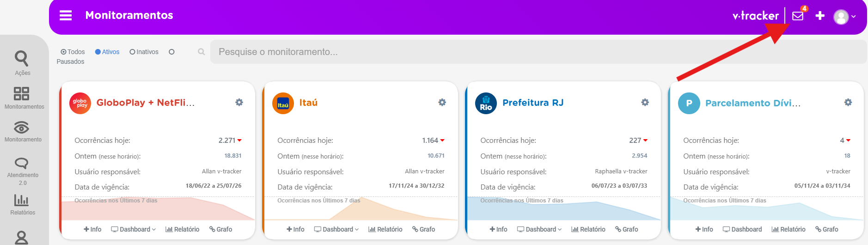Image resolution: width=868 pixels, height=245 pixels.
Task: Open Atendimento 2.0 in sidebar
Action: [x=23, y=171]
